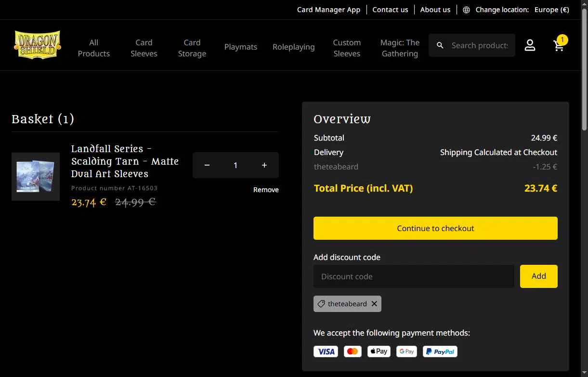This screenshot has width=588, height=377.
Task: Click the struck-through 24.99 € product price
Action: pos(135,202)
